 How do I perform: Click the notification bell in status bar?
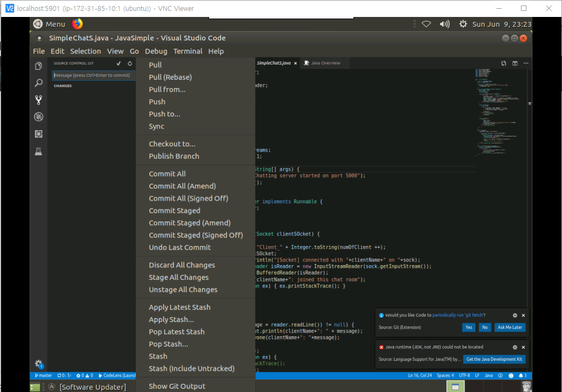click(x=523, y=376)
